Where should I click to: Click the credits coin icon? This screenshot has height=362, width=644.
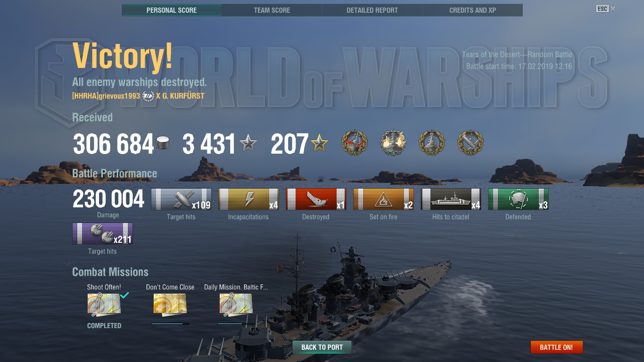[x=163, y=143]
